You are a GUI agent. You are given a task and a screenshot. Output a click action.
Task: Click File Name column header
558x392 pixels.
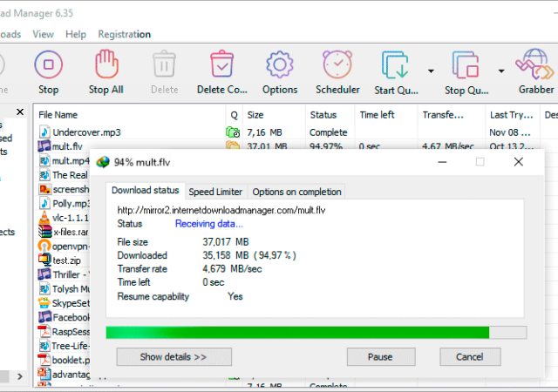pyautogui.click(x=130, y=115)
